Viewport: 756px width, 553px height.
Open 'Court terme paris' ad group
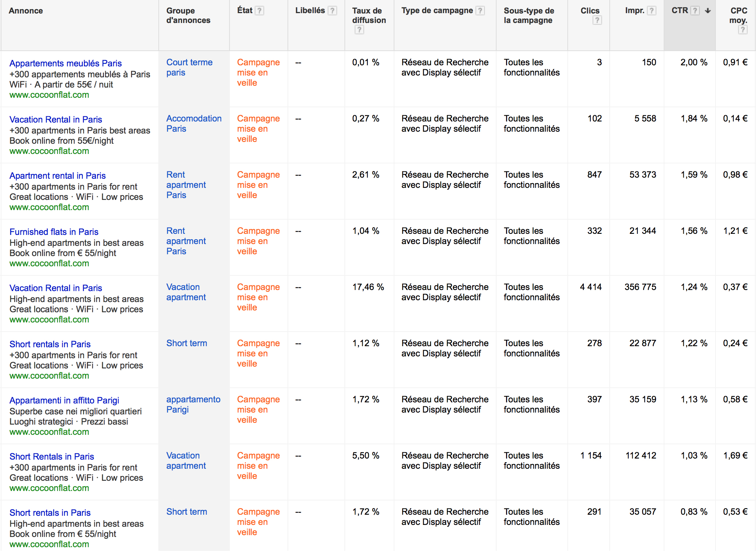point(189,67)
